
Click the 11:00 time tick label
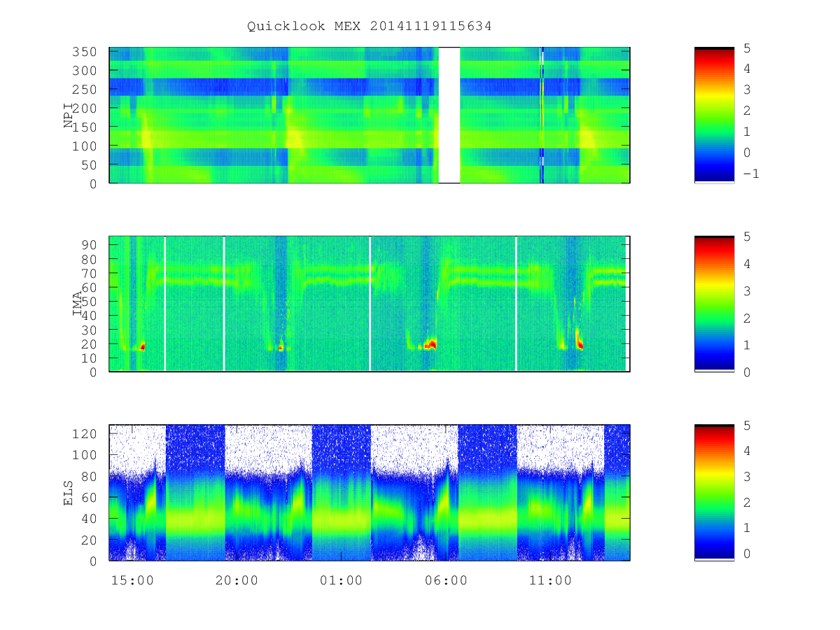[551, 580]
